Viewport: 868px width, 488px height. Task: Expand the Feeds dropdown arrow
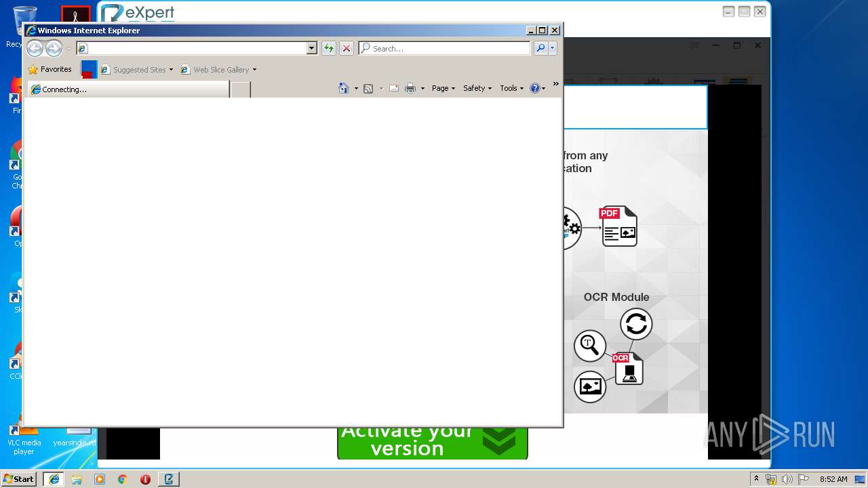click(x=381, y=88)
